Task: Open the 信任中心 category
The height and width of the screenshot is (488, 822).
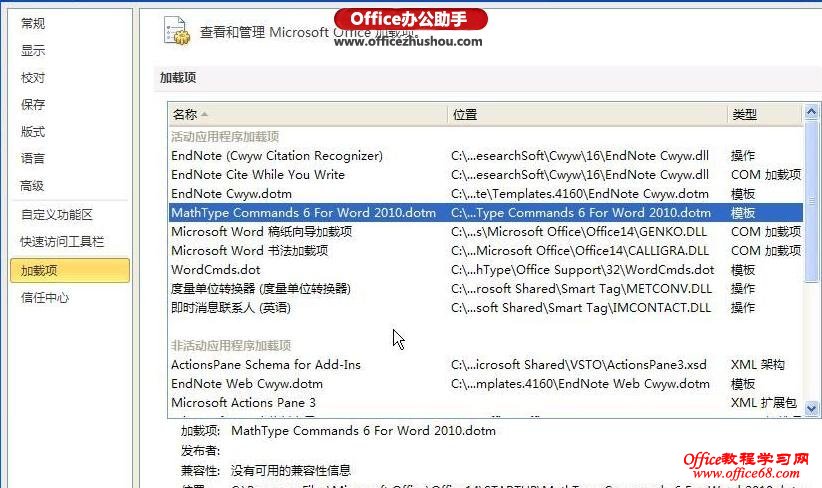Action: pyautogui.click(x=45, y=298)
